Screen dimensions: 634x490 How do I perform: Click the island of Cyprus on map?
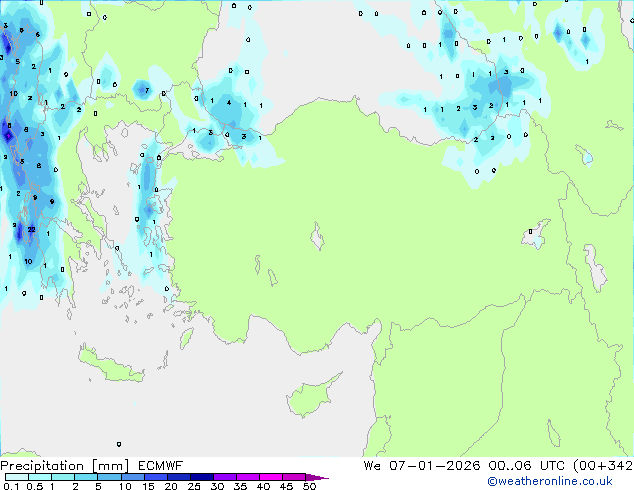pos(313,395)
